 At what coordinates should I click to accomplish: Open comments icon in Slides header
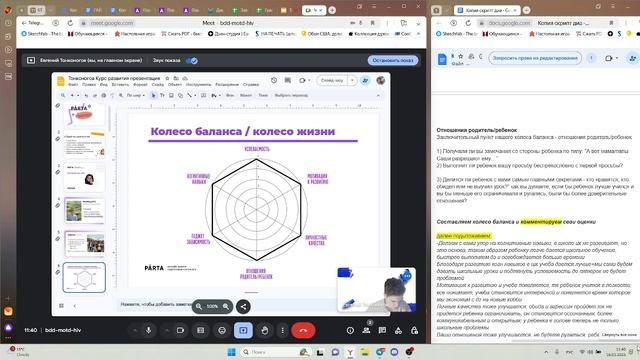coord(287,80)
